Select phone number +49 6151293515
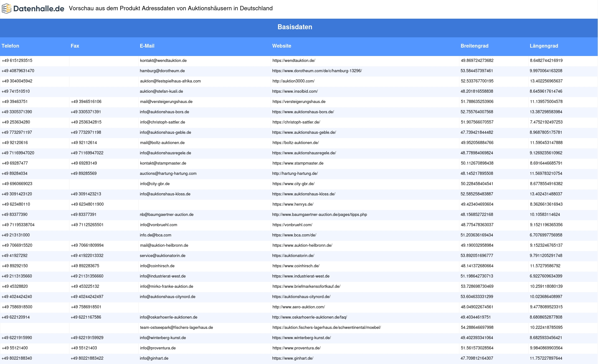The width and height of the screenshot is (598, 364). [x=17, y=61]
